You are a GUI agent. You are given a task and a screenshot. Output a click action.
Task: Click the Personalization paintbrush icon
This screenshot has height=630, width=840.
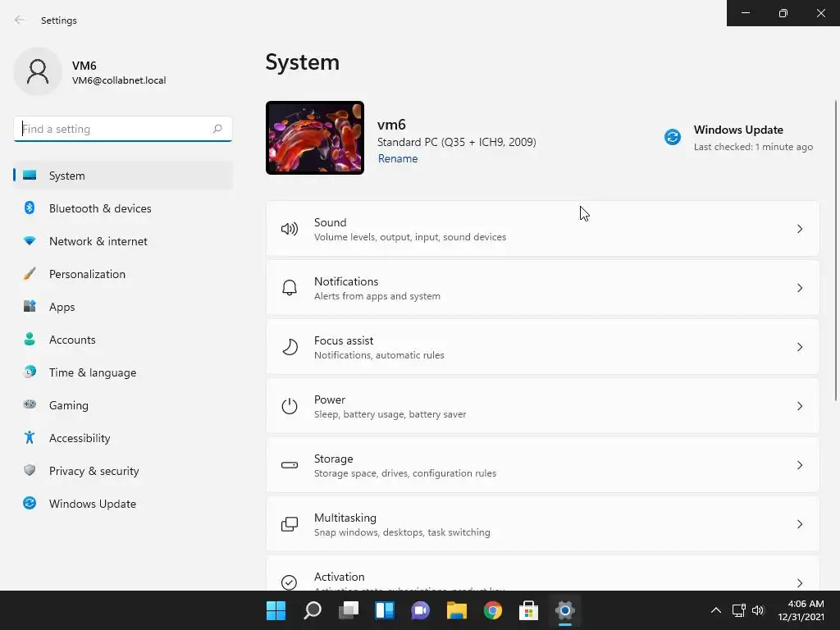[30, 274]
